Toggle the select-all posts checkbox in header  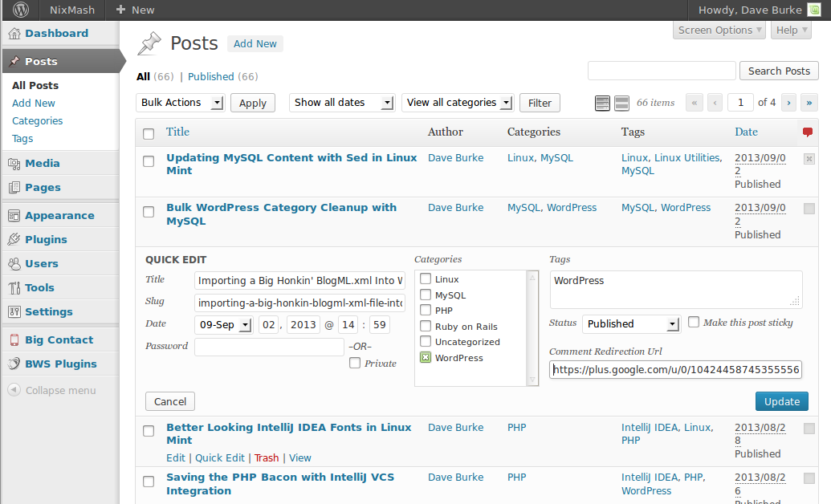(149, 133)
